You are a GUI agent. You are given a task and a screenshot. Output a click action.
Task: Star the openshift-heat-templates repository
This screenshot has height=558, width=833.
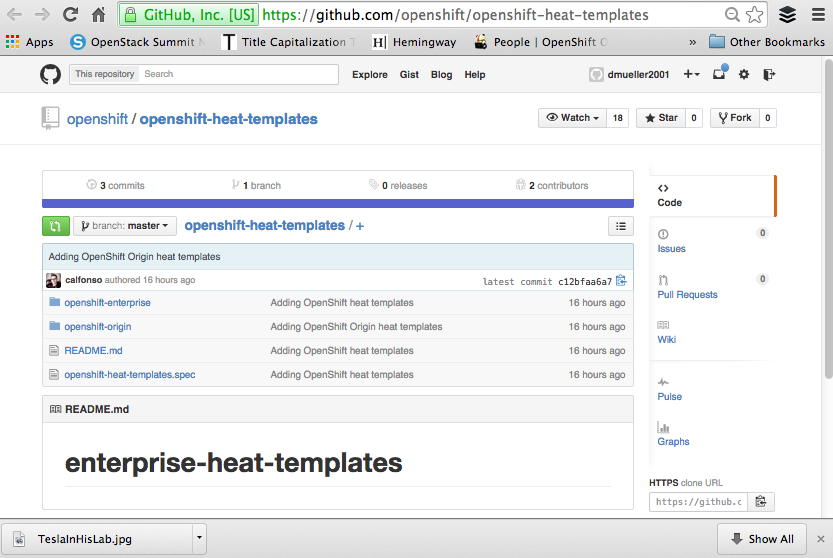661,118
